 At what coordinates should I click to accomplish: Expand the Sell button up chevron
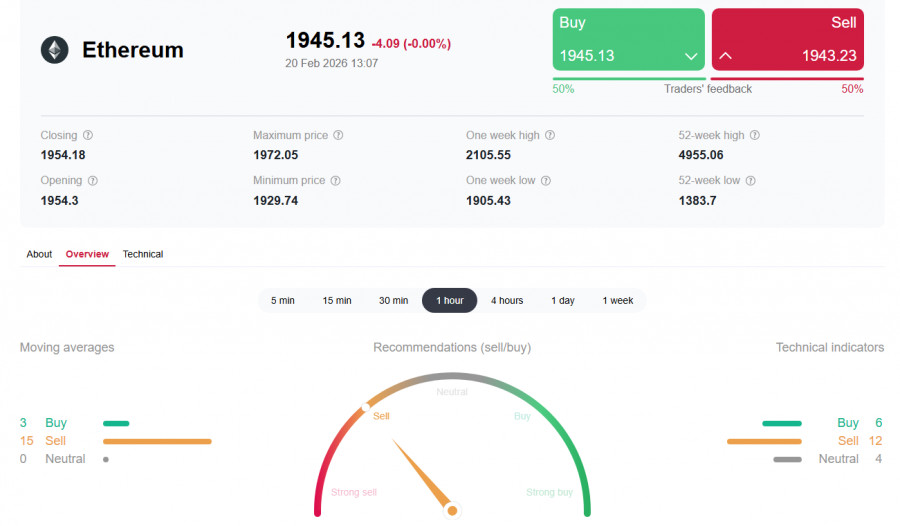pos(726,56)
